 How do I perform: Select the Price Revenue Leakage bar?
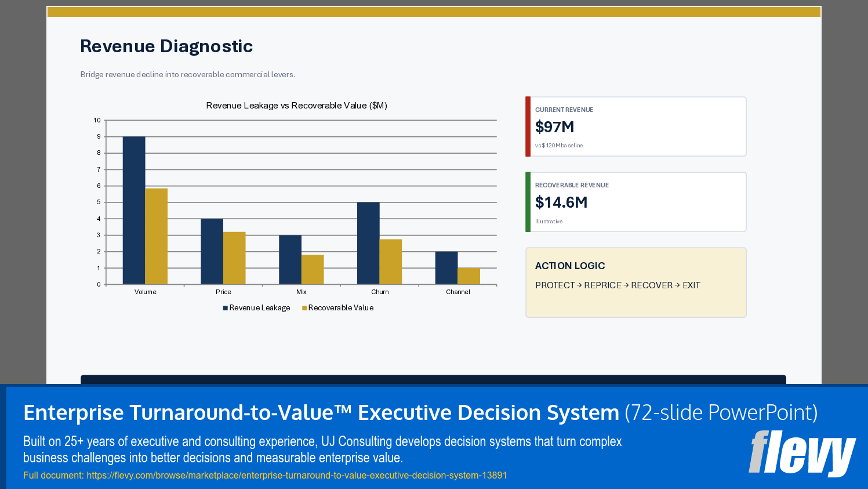tap(212, 251)
